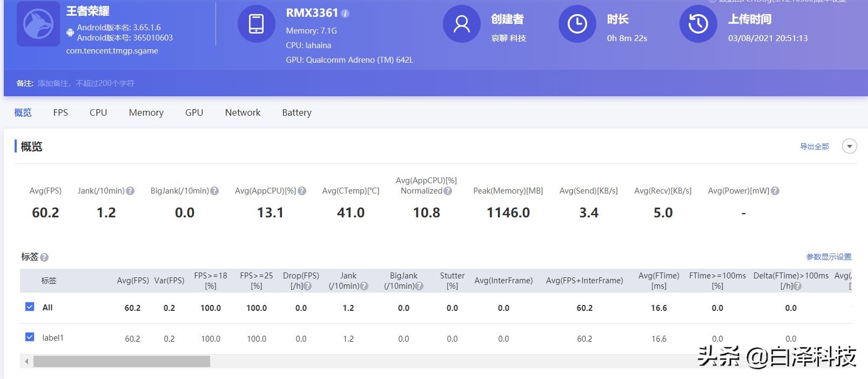Image resolution: width=868 pixels, height=379 pixels.
Task: Click the Avg(Recv) value 5.0
Action: click(x=663, y=213)
